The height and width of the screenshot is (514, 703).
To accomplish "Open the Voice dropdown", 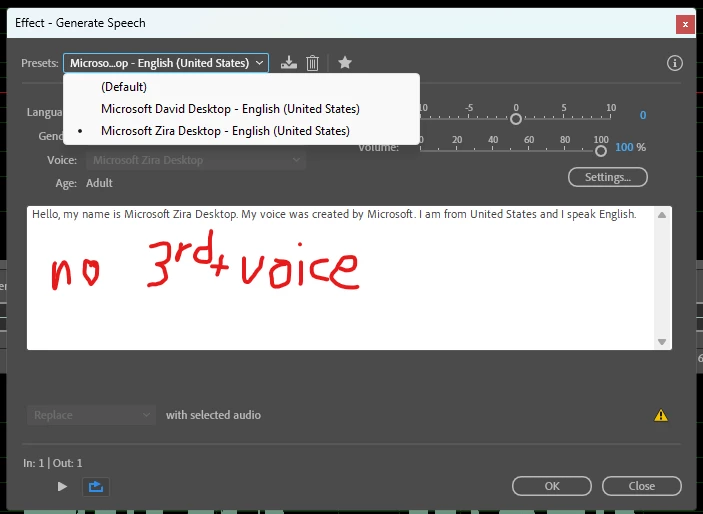I will coord(195,160).
